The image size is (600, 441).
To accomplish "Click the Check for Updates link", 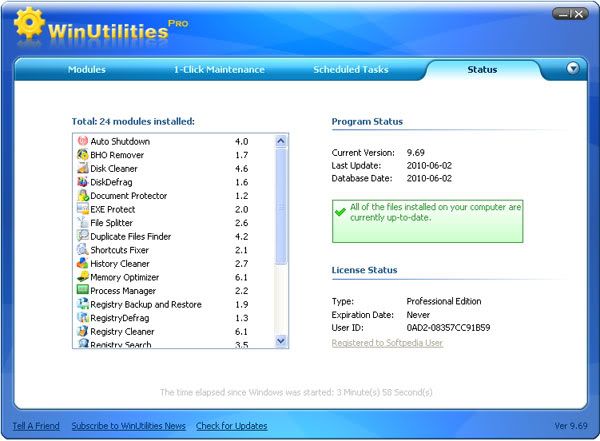I will (x=232, y=426).
